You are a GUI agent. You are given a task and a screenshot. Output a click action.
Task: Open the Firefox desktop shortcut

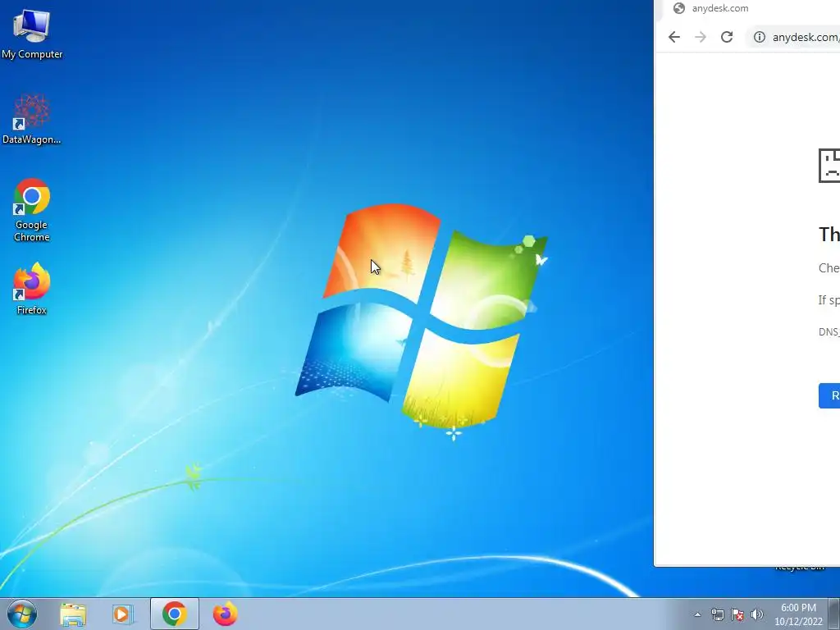pos(32,288)
